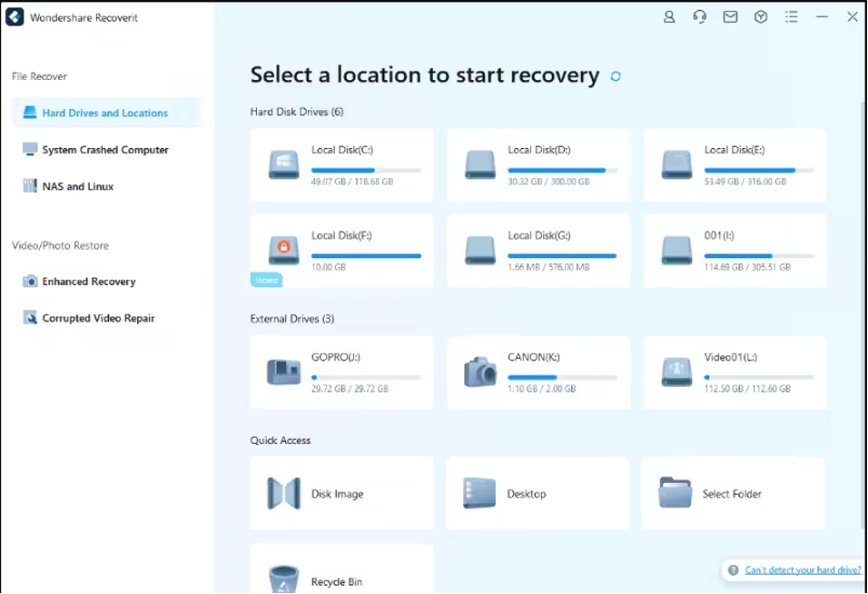Click the Desktop icon in Quick Access
This screenshot has height=594, width=868.
coord(479,492)
